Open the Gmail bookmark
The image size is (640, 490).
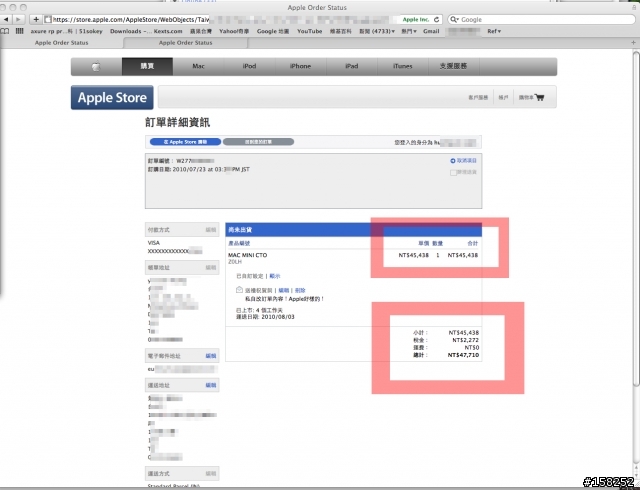point(431,31)
